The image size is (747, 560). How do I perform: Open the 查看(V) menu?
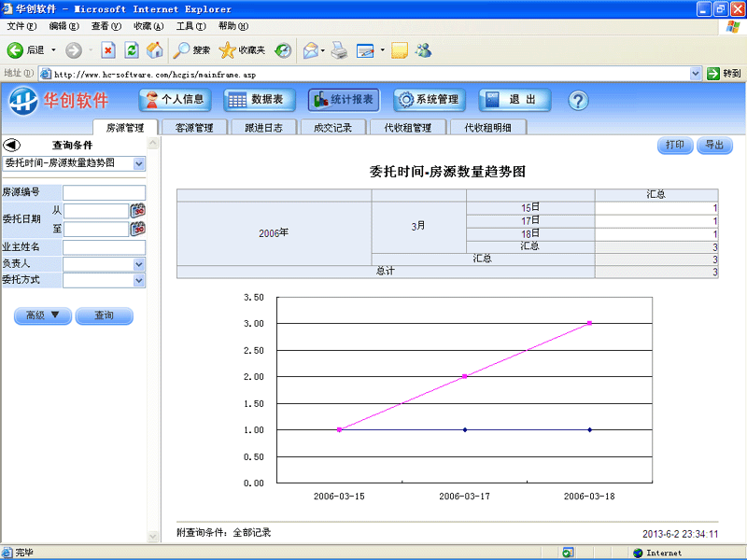click(x=106, y=26)
